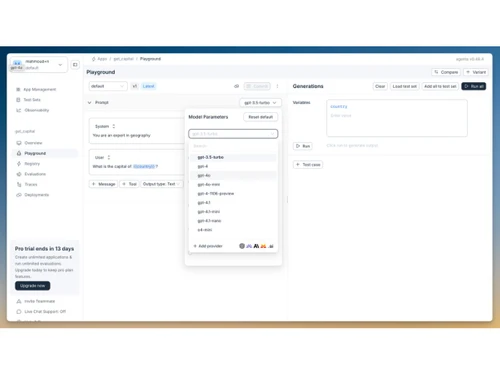Click the model select combo box
Viewport: 500px width, 375px height.
[x=233, y=134]
